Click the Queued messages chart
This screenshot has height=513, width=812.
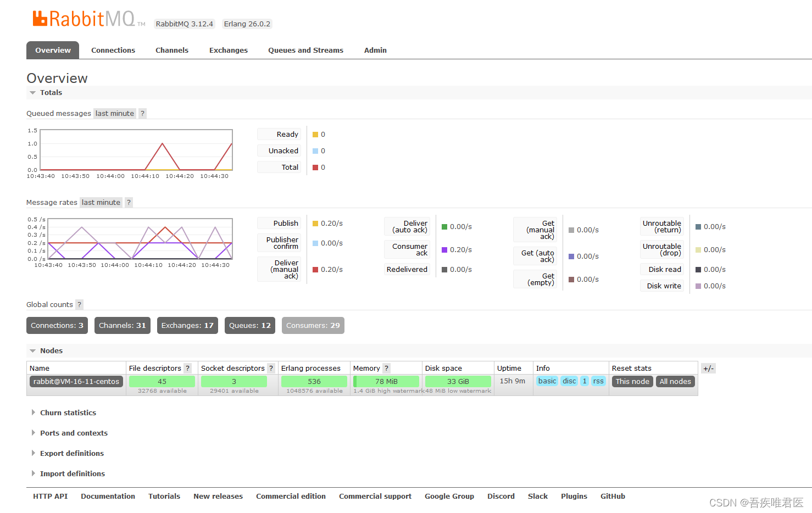point(136,150)
